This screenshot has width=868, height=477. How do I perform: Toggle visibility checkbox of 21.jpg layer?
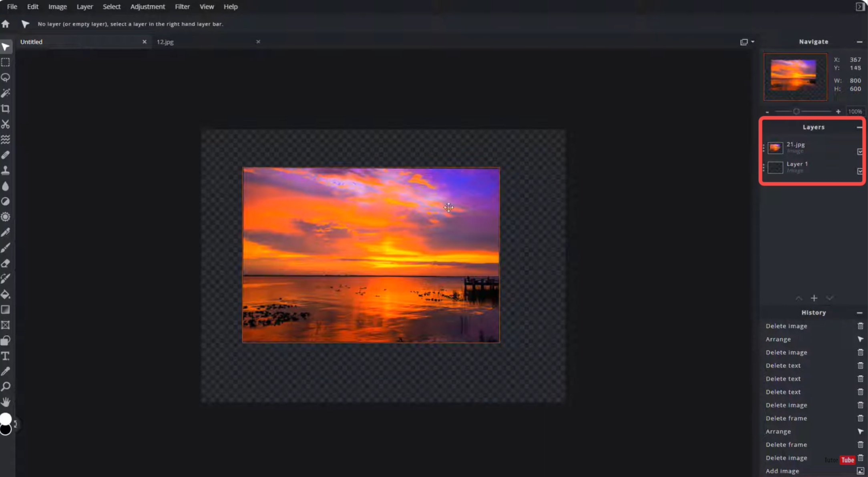tap(861, 151)
